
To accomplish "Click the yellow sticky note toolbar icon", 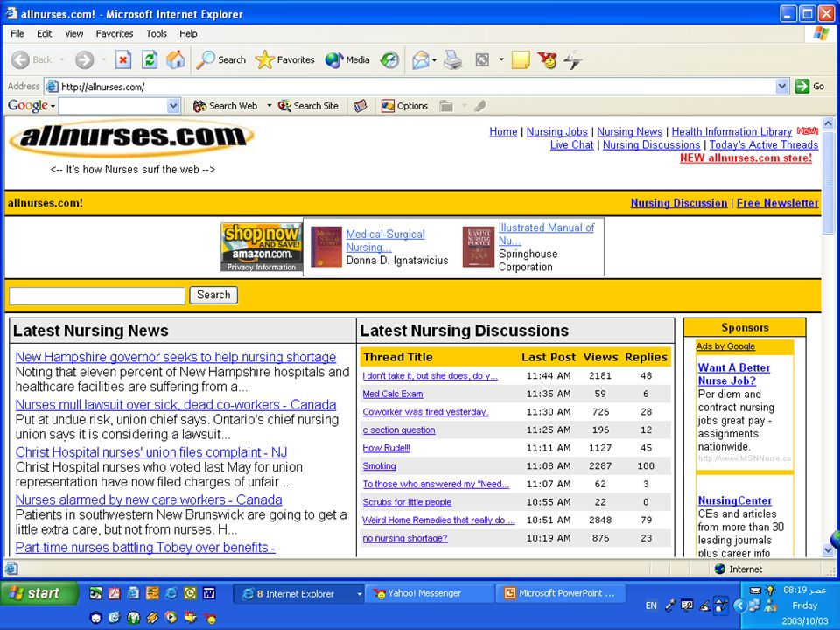I will (x=521, y=60).
